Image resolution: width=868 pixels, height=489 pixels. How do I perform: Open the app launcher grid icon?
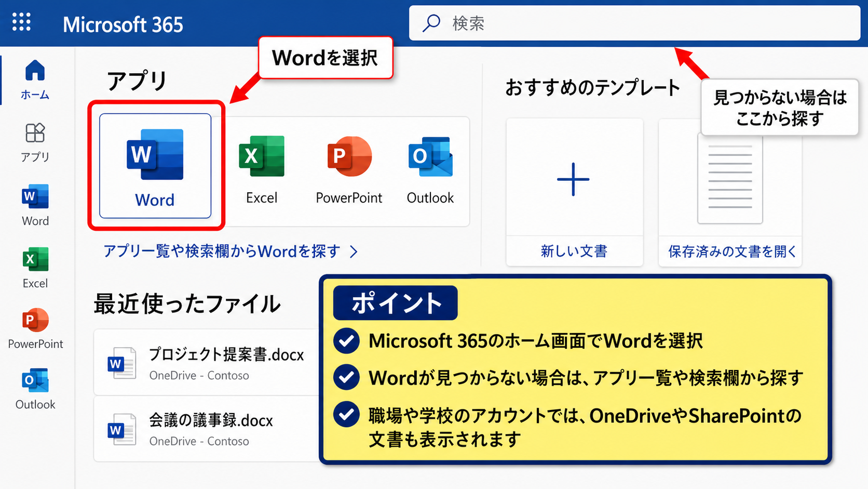tap(21, 22)
